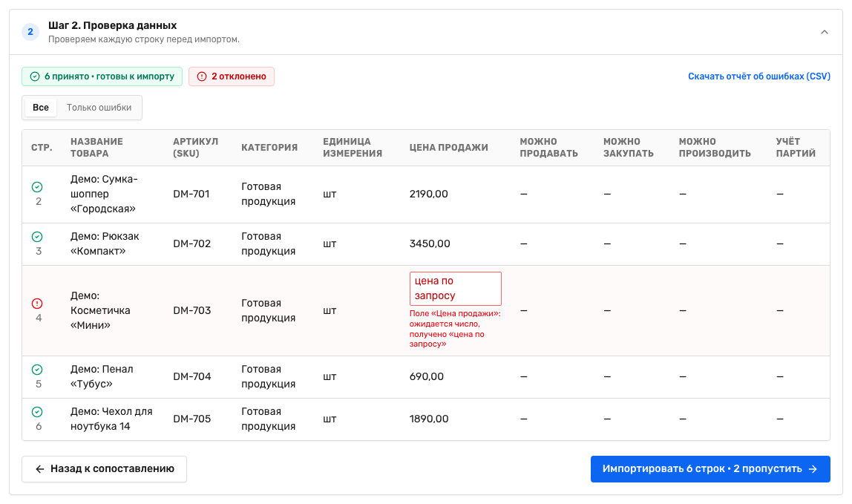Click the green checkmark icon in row 6
The height and width of the screenshot is (504, 852).
37,412
